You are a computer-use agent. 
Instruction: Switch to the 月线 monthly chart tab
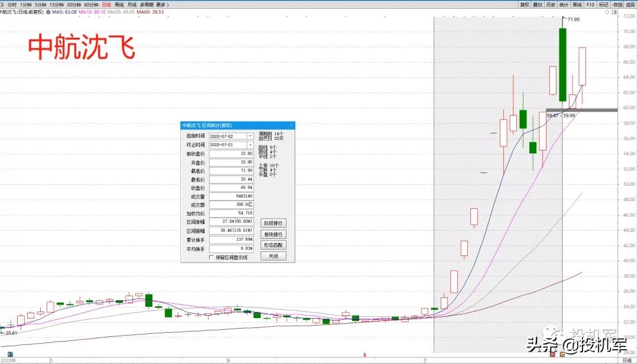click(x=132, y=5)
